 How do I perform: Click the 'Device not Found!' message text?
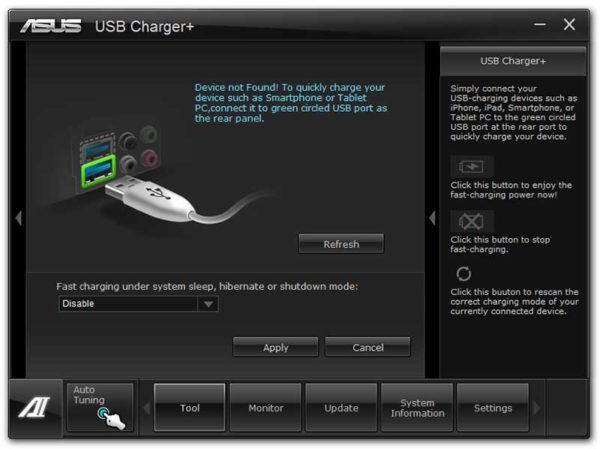click(x=291, y=103)
